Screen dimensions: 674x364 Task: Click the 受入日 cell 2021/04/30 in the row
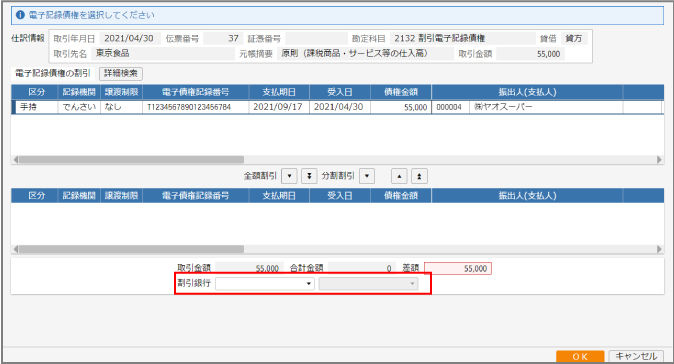(340, 107)
